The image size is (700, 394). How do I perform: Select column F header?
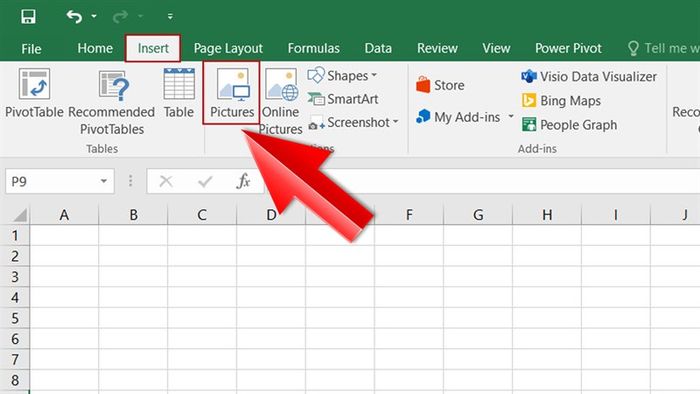(x=409, y=215)
